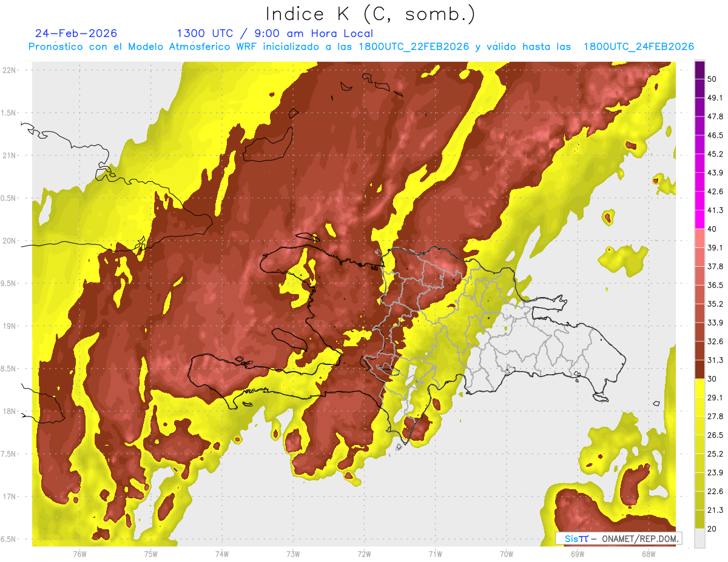Click the colorbar label '21.3'
Viewport: 728px width, 562px height.
coord(715,510)
